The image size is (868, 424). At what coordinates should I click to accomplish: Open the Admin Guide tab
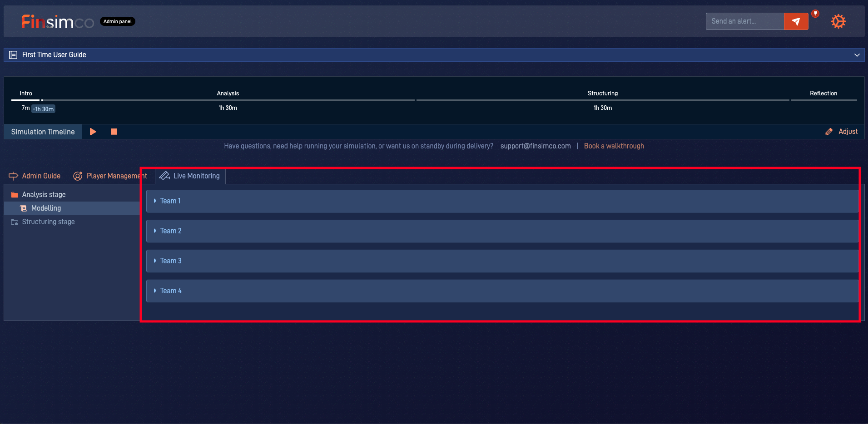tap(35, 176)
